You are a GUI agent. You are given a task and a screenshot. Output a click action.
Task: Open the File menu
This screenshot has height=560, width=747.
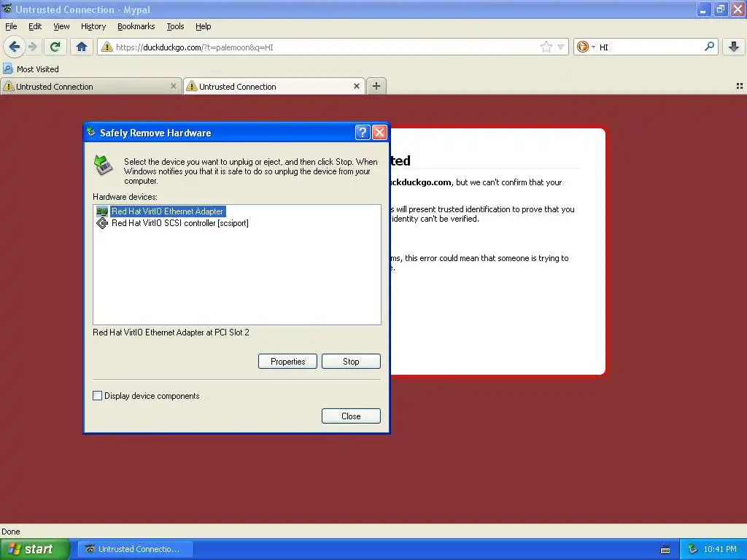(11, 26)
